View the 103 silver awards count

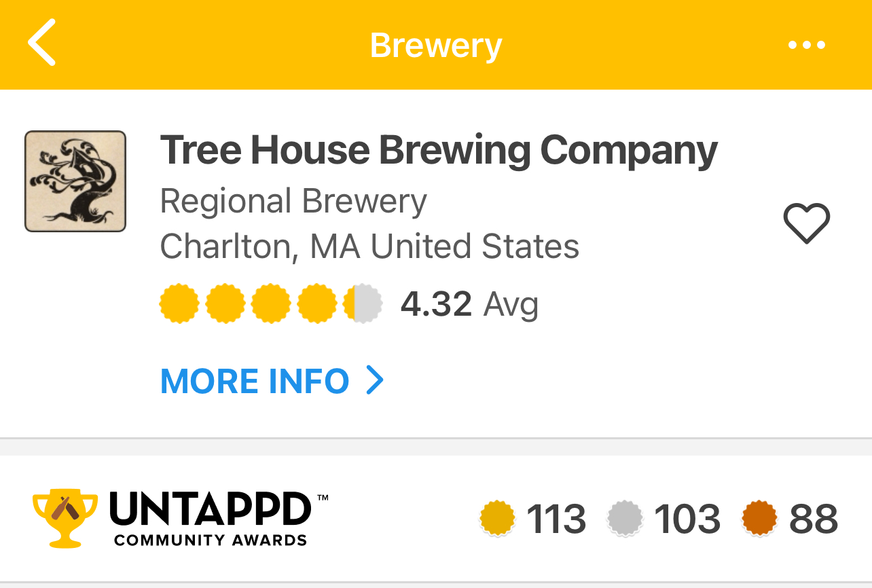coord(687,519)
